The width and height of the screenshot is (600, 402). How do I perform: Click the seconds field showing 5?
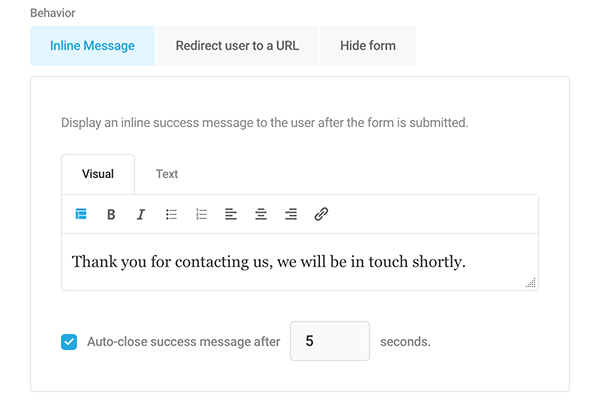[329, 342]
